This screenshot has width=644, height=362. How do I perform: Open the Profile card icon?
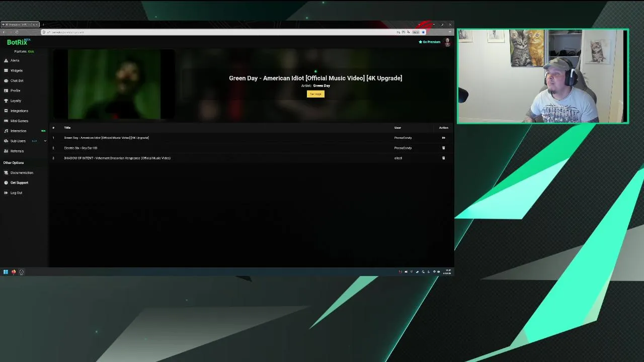[6, 90]
